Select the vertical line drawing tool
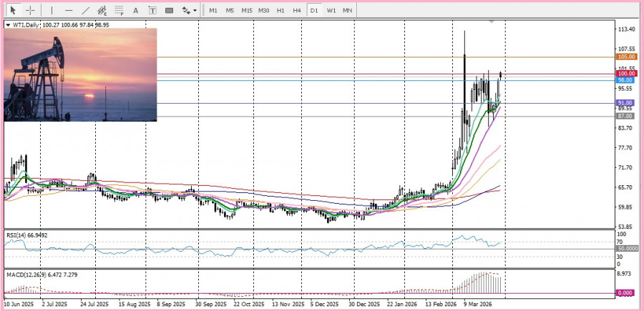 (51, 11)
